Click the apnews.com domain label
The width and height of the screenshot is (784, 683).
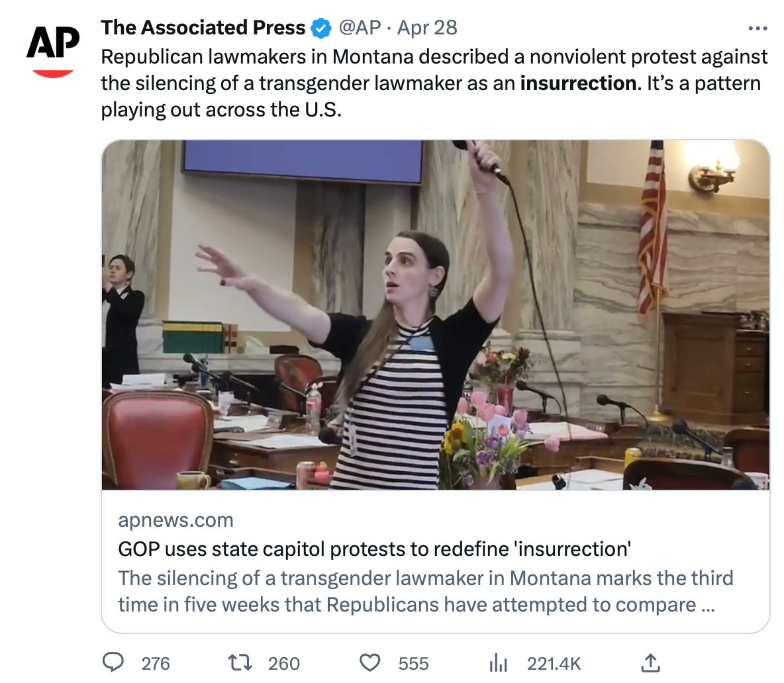pos(175,520)
